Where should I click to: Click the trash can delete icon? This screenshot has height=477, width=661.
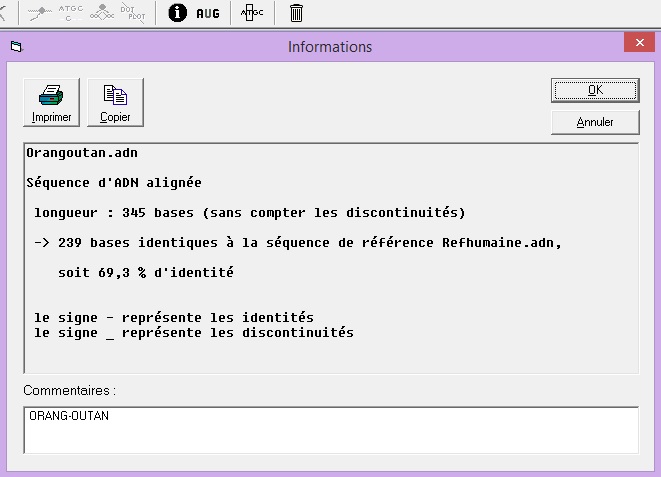tap(297, 13)
